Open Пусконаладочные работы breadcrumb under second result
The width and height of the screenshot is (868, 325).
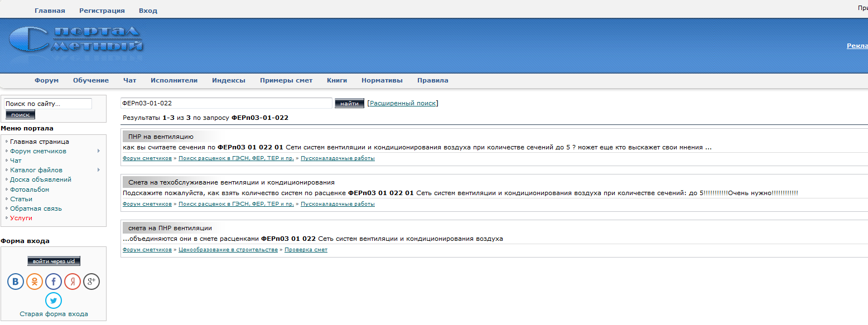pyautogui.click(x=337, y=204)
